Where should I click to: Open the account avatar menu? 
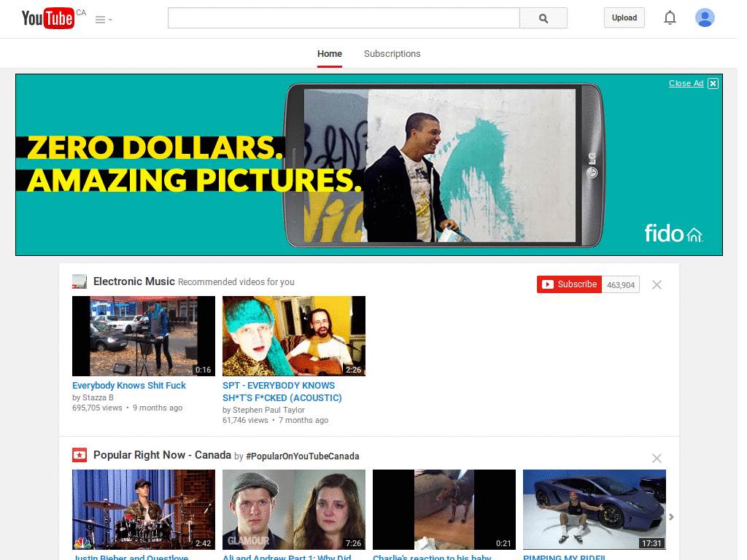pos(705,17)
